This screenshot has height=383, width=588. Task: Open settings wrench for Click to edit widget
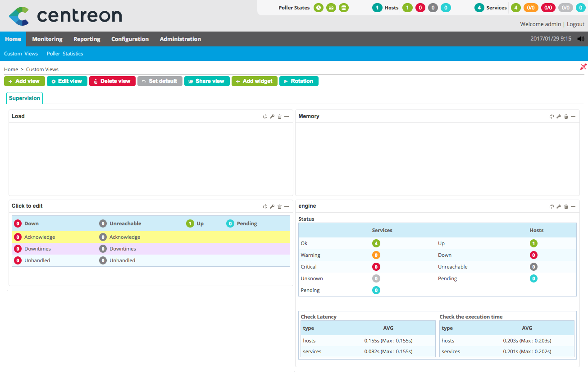pos(272,207)
